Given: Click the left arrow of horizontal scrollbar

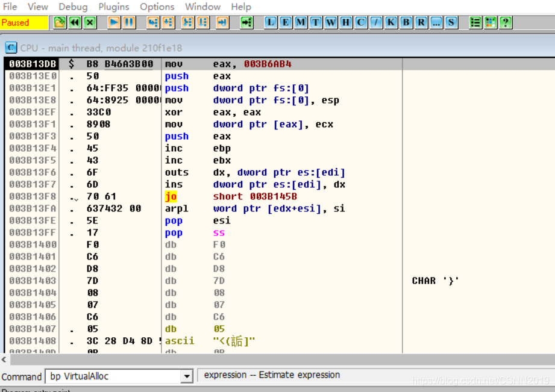Looking at the screenshot, I should tap(4, 360).
